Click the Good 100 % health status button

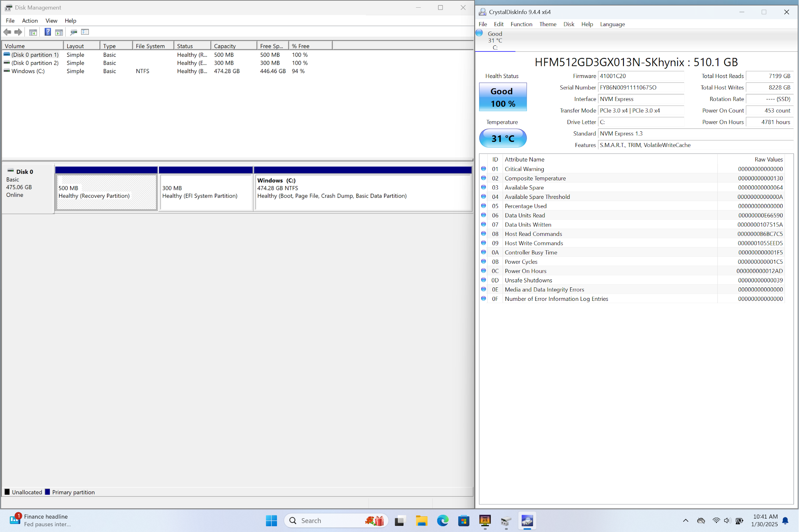(503, 97)
